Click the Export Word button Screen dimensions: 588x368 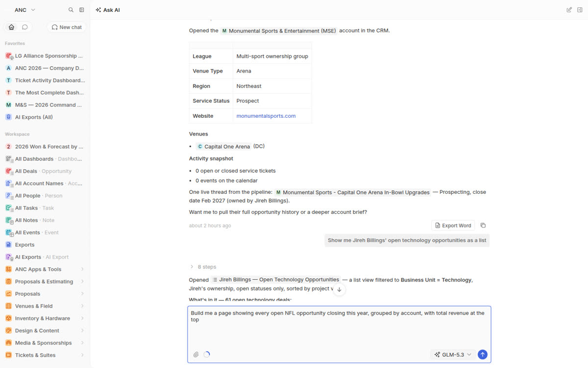click(x=453, y=226)
